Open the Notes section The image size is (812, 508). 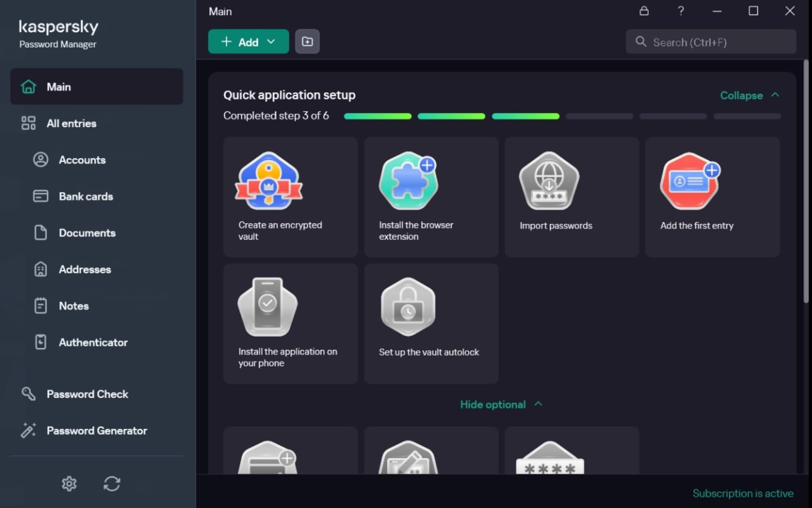[x=74, y=306]
